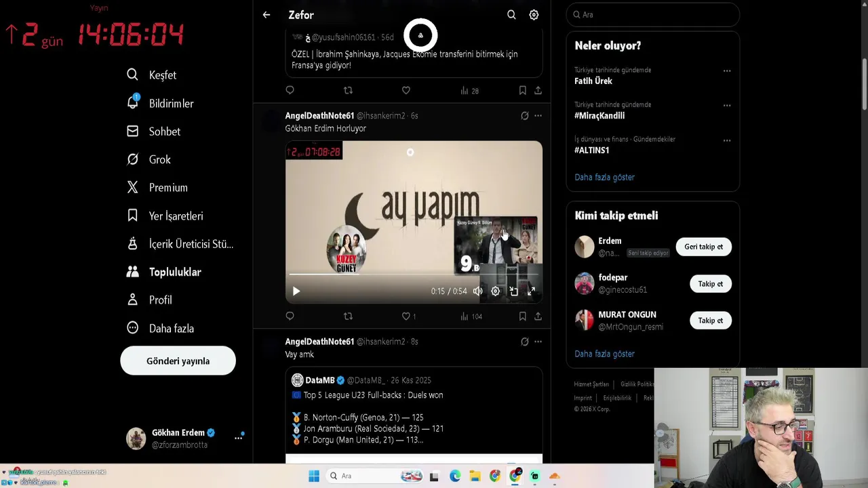Open options for Fatih Ürek trend
The height and width of the screenshot is (488, 868).
click(x=727, y=70)
